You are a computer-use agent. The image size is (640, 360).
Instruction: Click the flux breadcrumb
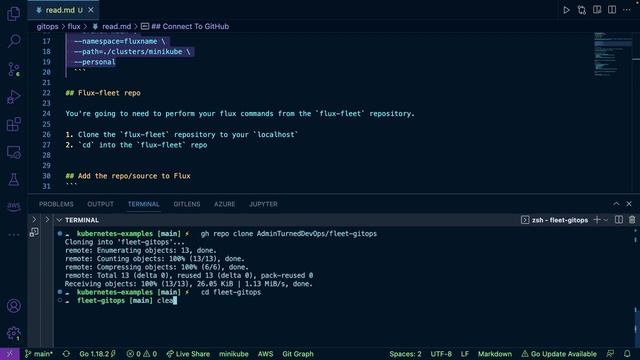click(x=74, y=27)
